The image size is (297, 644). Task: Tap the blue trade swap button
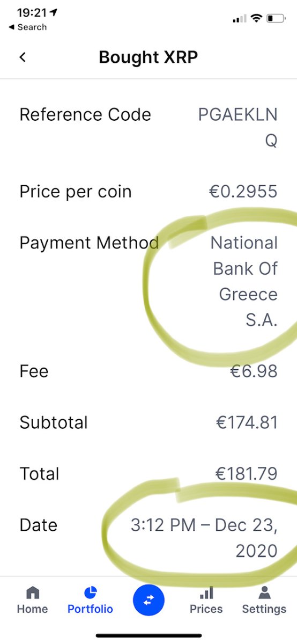[148, 600]
